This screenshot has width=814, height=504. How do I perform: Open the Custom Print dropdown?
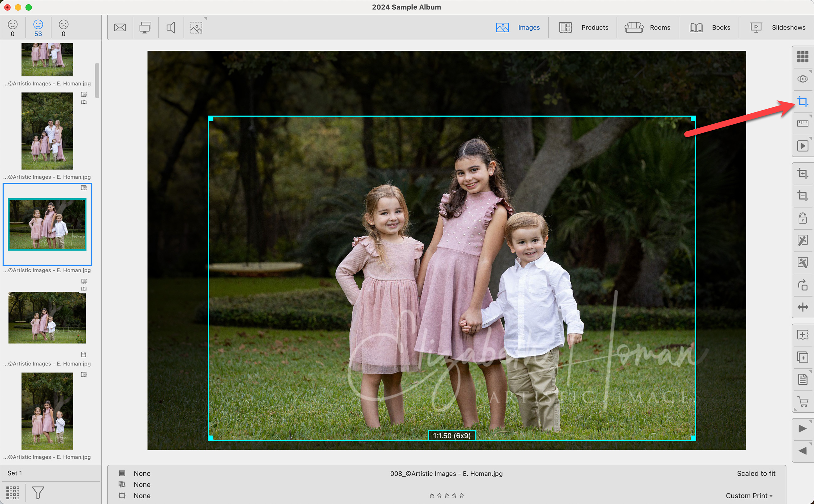point(749,496)
